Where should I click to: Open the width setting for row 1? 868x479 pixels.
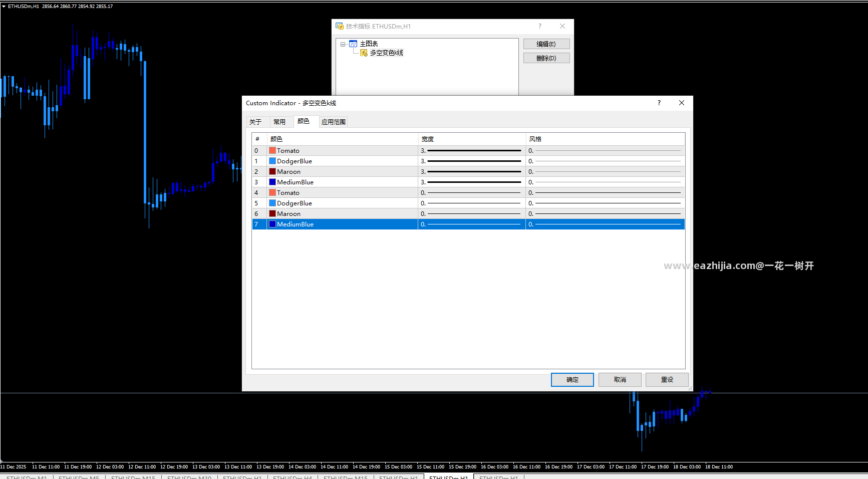click(472, 161)
